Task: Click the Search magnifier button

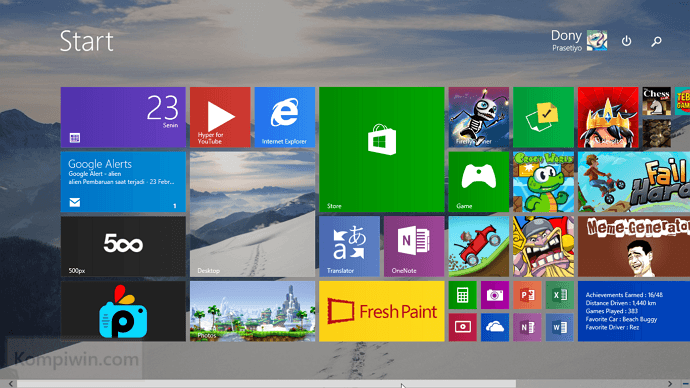Action: 657,41
